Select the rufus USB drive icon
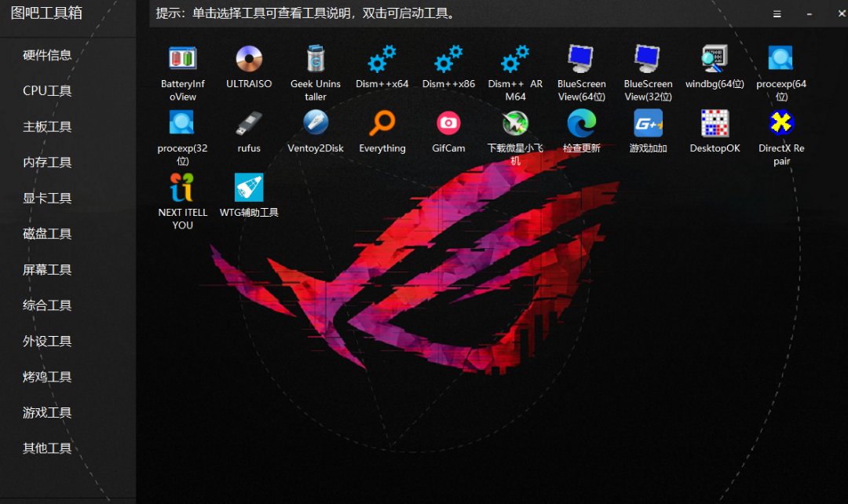 pos(249,123)
